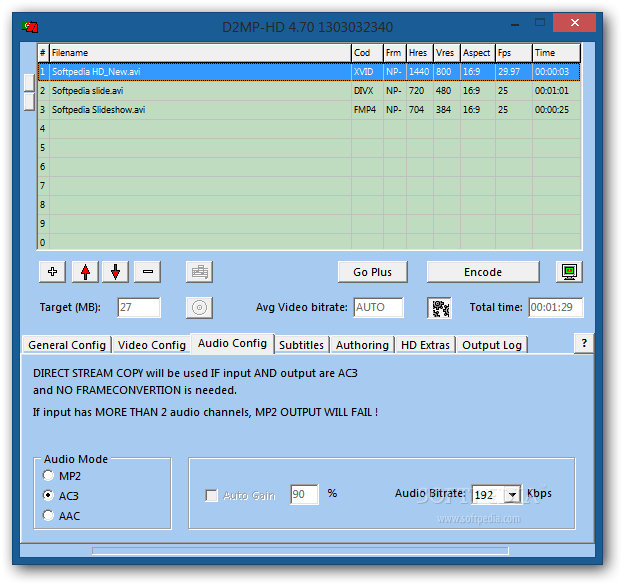Click the FMP4 codec cell

click(x=368, y=110)
